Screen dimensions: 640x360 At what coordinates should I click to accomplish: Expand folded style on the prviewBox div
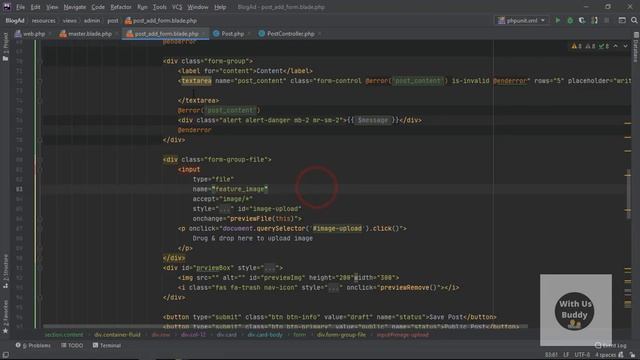270,268
